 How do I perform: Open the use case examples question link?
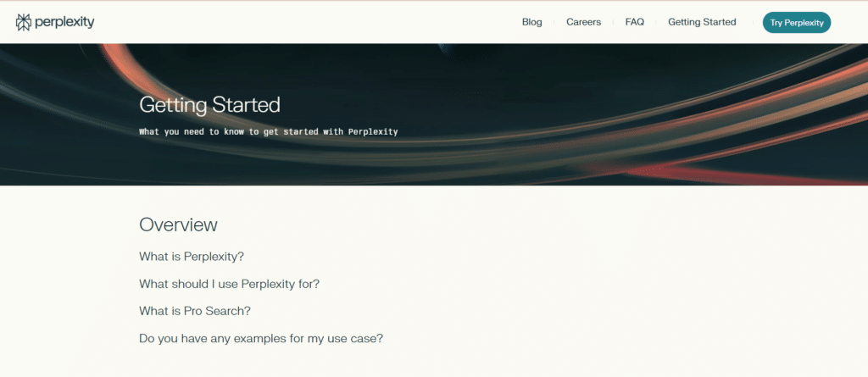click(261, 338)
